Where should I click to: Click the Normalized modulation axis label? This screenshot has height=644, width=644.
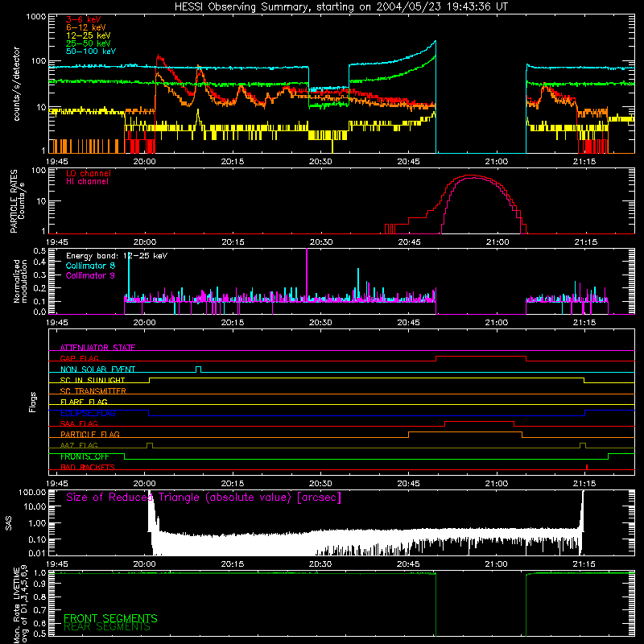[20, 281]
